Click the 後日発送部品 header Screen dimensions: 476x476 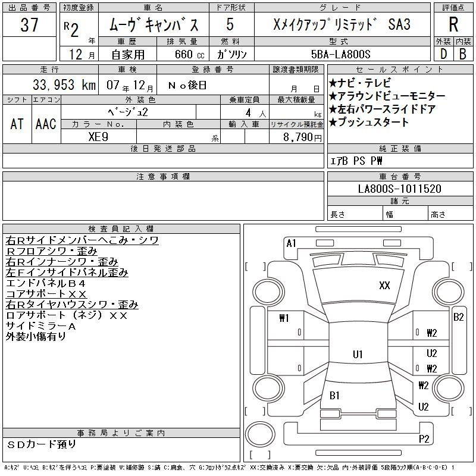pos(163,149)
